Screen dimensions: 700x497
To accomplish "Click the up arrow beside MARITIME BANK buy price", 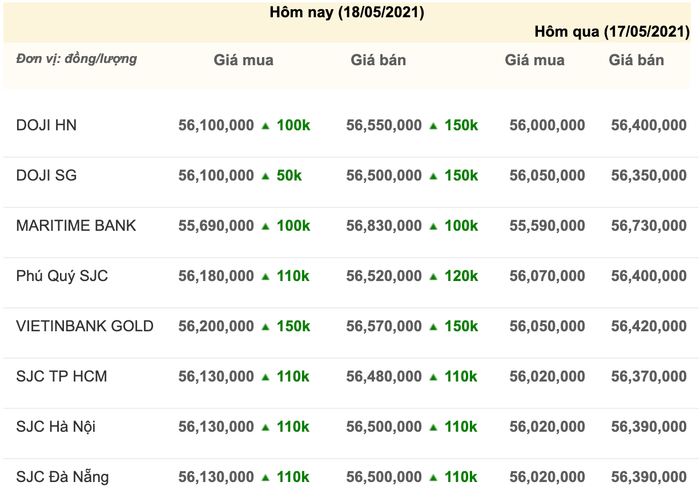I will pyautogui.click(x=266, y=226).
